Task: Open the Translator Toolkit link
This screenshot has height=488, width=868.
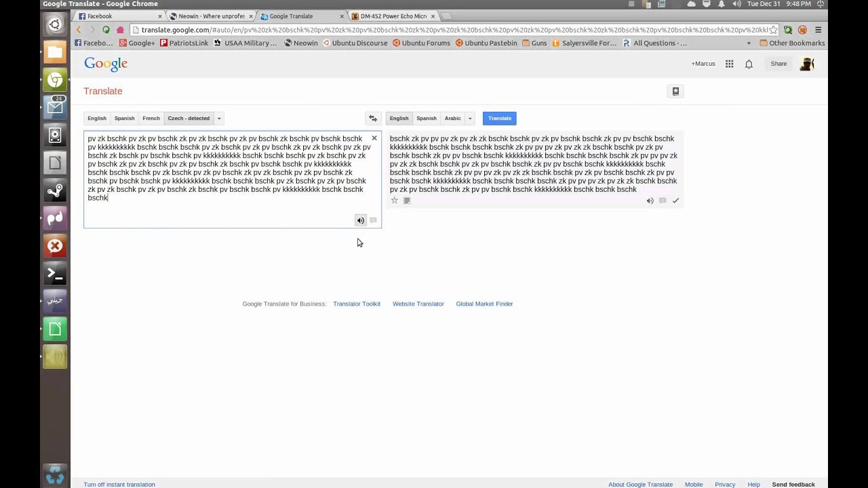Action: tap(357, 304)
